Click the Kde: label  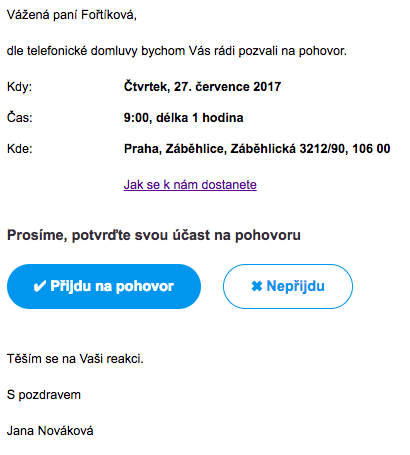pyautogui.click(x=20, y=149)
